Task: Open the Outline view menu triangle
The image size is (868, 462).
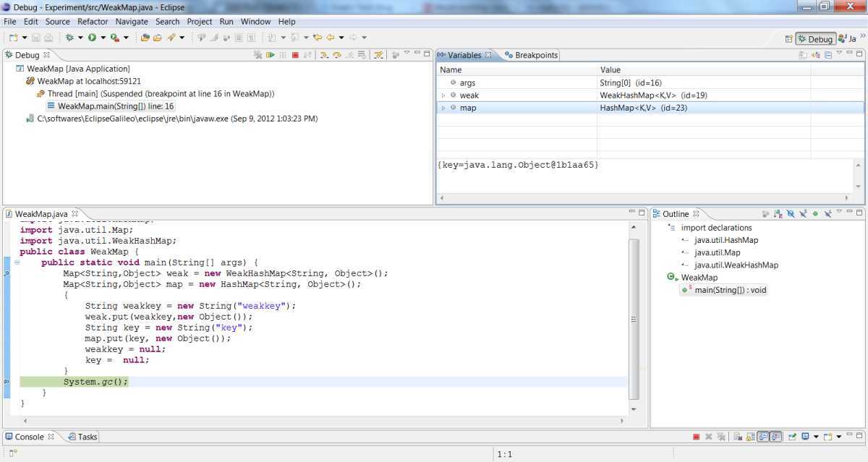Action: (839, 213)
